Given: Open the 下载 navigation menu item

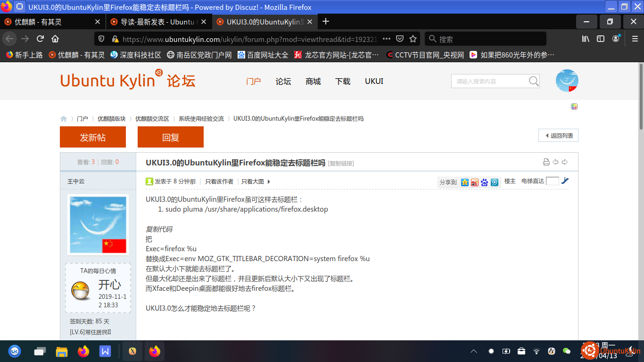Looking at the screenshot, I should coord(343,81).
